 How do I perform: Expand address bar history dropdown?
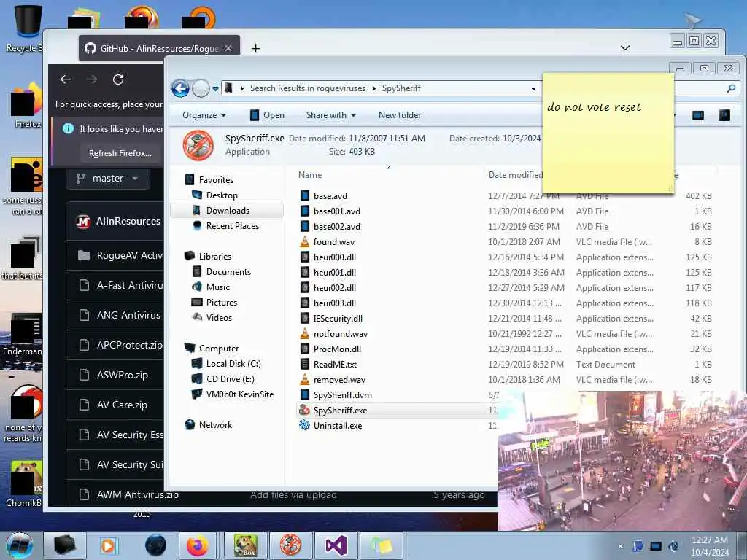click(533, 88)
